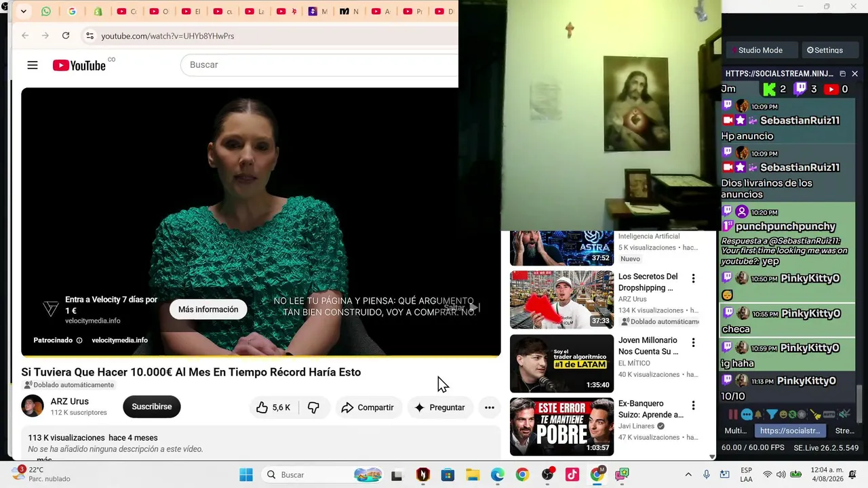Open the ARZ Urus channel name link
This screenshot has width=868, height=488.
point(69,401)
